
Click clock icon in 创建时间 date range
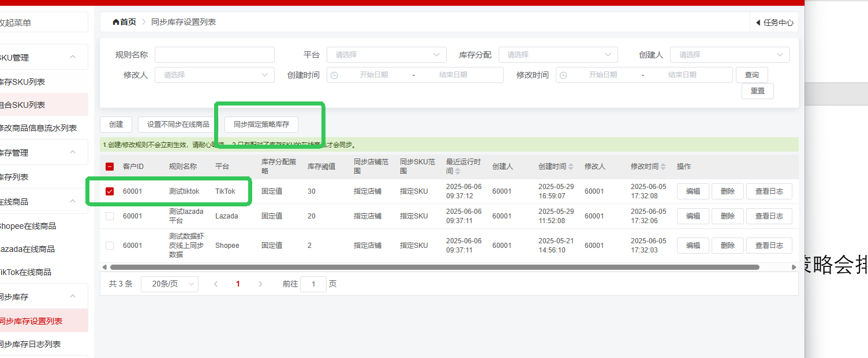[334, 75]
